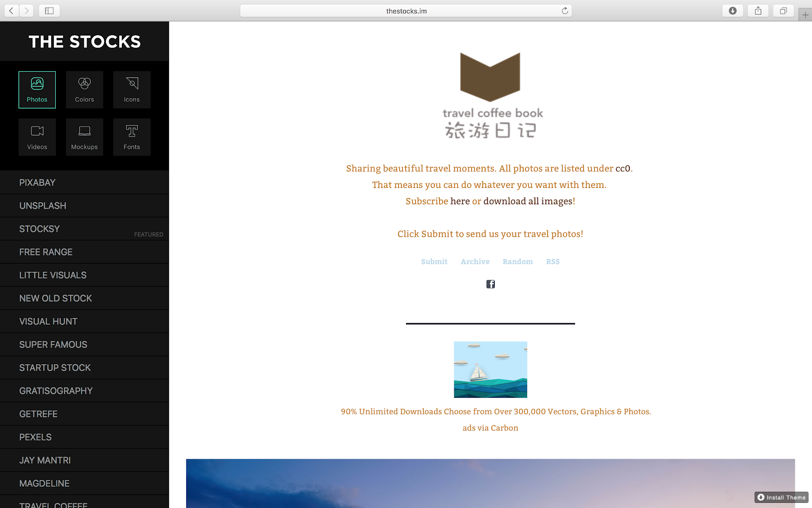
Task: Open PIXABAY from the sidebar
Action: [84, 182]
